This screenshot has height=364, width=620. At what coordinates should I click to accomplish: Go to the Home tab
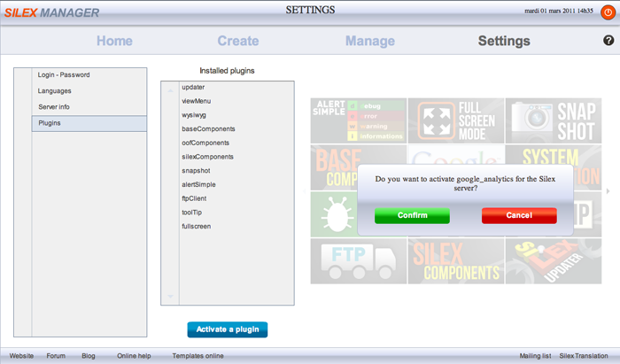[114, 41]
